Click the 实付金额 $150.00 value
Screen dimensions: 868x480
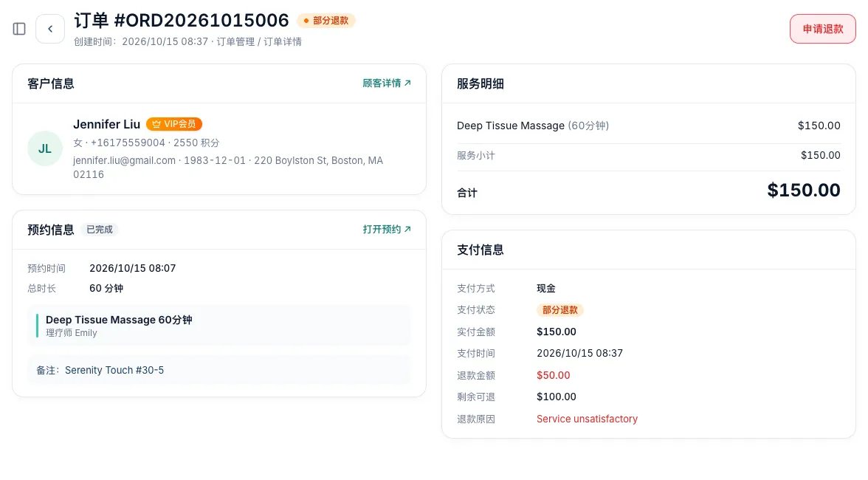coord(557,332)
